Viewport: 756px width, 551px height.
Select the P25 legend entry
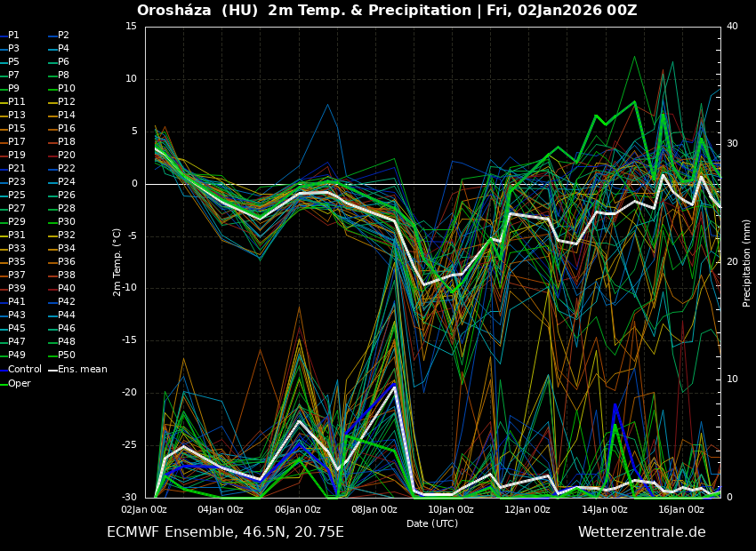click(16, 196)
